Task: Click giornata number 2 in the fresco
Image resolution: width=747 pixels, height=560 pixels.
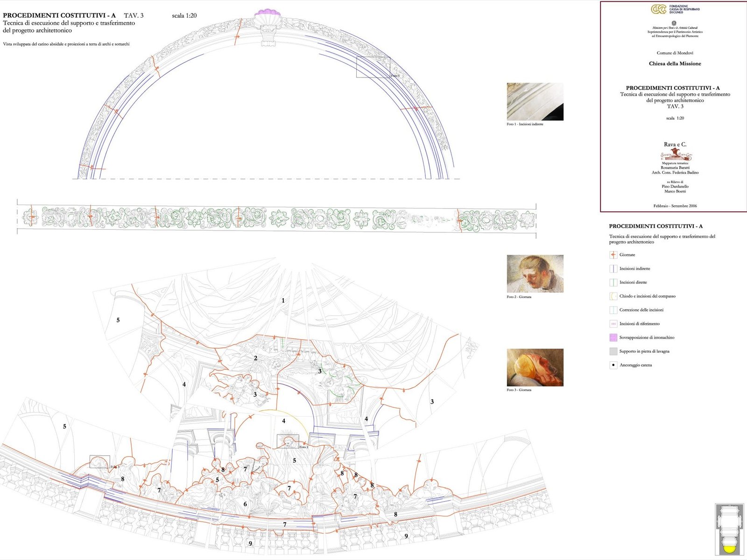Action: (255, 358)
